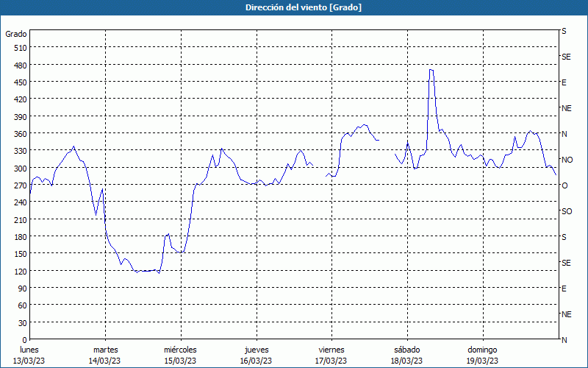
Task: Click the 390 degree axis label
Action: click(x=21, y=117)
